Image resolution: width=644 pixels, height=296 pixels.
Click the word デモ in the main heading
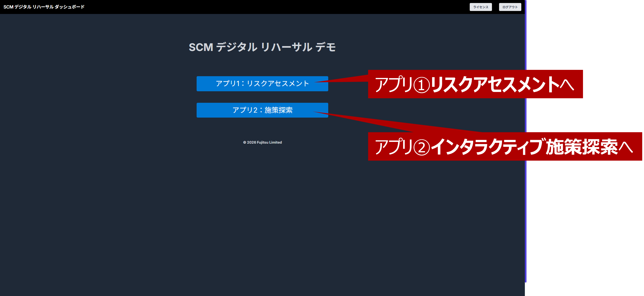point(325,47)
